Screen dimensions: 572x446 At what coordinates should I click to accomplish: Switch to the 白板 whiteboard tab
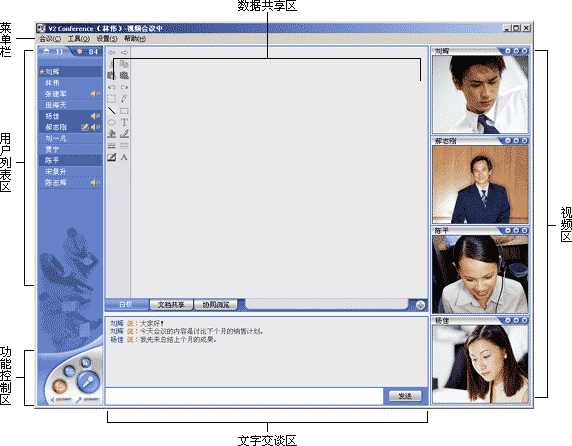127,304
